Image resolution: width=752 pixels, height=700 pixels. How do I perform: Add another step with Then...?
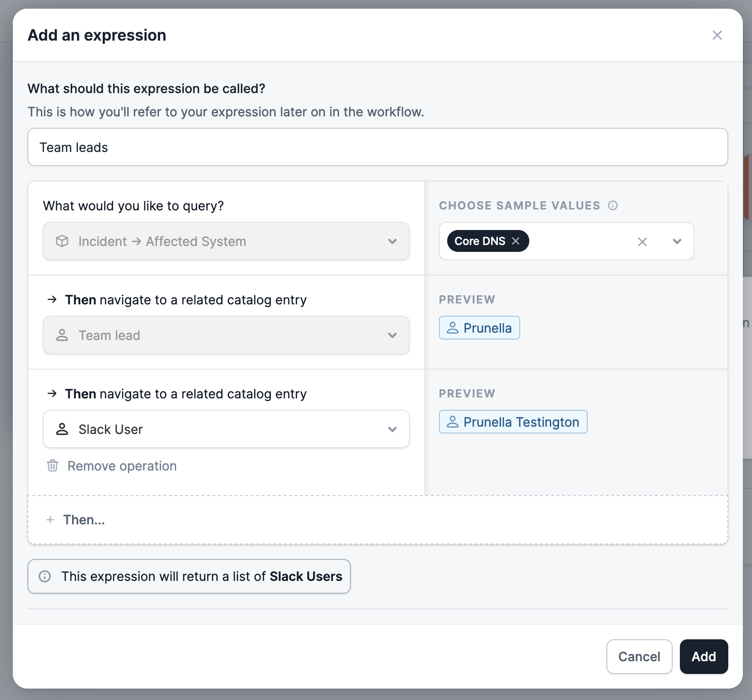tap(84, 520)
